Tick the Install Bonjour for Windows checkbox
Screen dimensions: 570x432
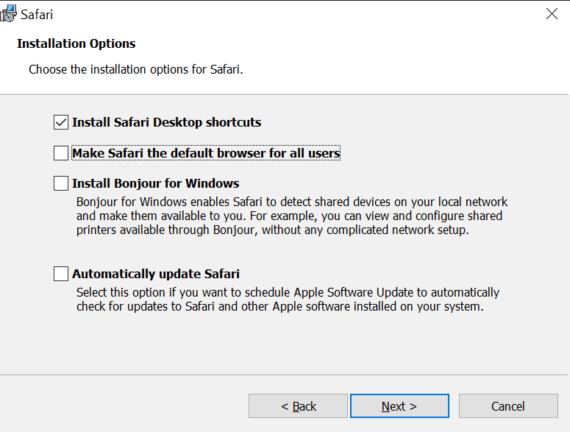[x=61, y=183]
